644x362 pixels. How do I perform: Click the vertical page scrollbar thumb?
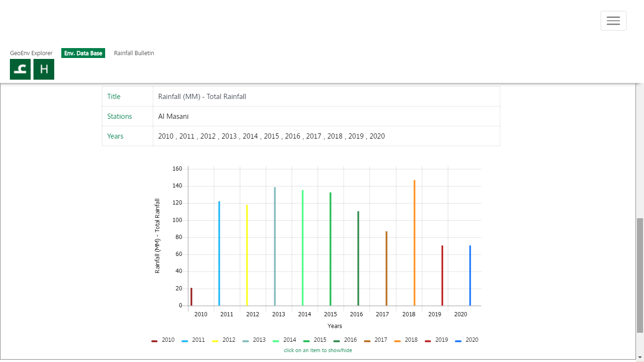640,276
